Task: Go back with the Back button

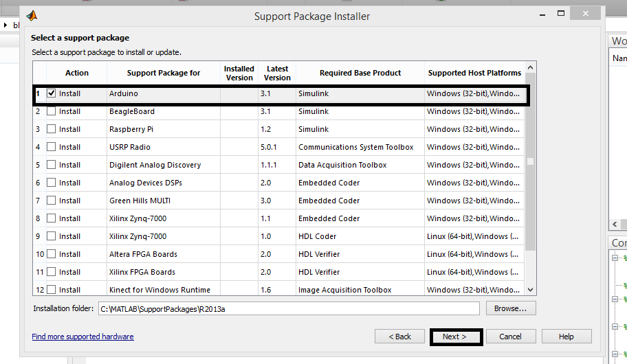Action: 399,337
